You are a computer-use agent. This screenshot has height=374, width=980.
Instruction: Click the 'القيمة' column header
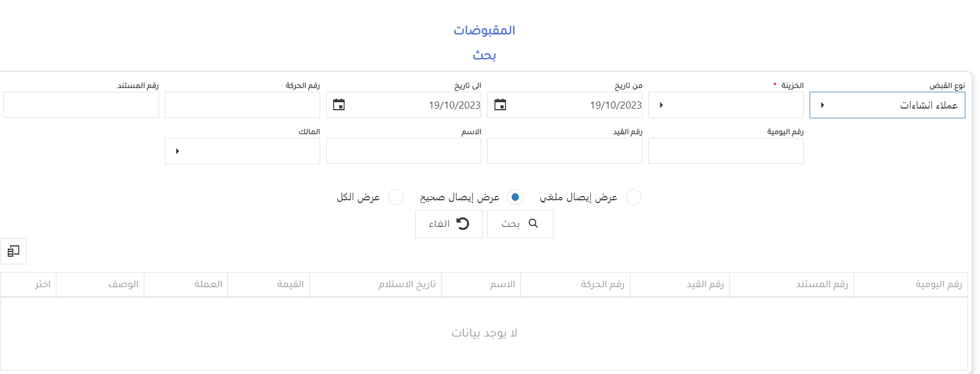[290, 284]
